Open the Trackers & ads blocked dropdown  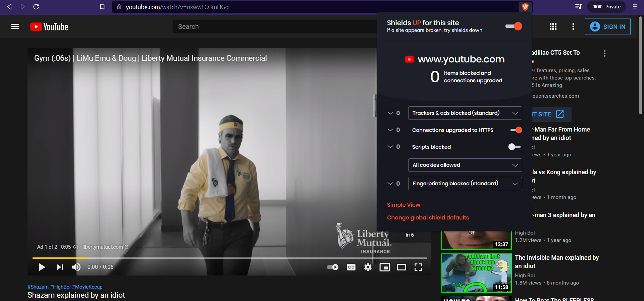[465, 113]
